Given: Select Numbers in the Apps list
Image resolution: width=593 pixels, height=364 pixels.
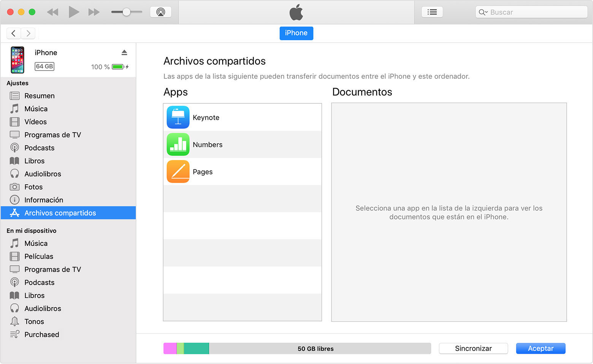Looking at the screenshot, I should 243,144.
